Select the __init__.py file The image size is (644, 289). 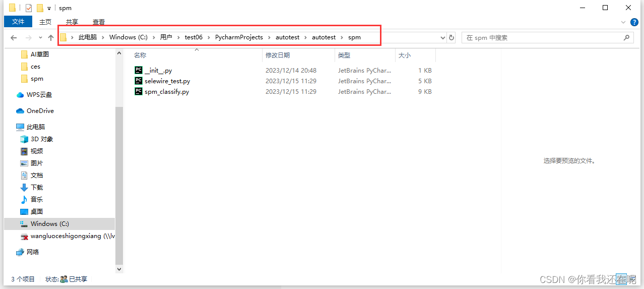(x=158, y=71)
